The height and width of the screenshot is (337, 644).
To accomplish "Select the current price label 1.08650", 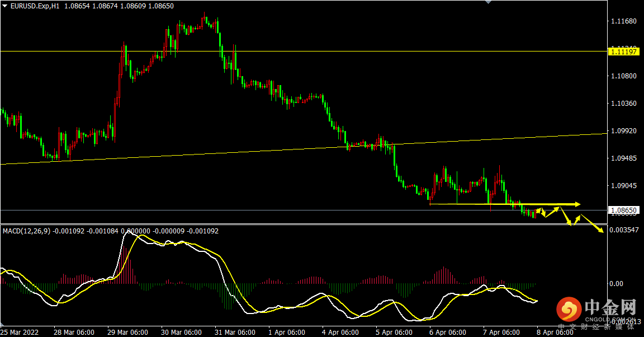I will tap(624, 210).
